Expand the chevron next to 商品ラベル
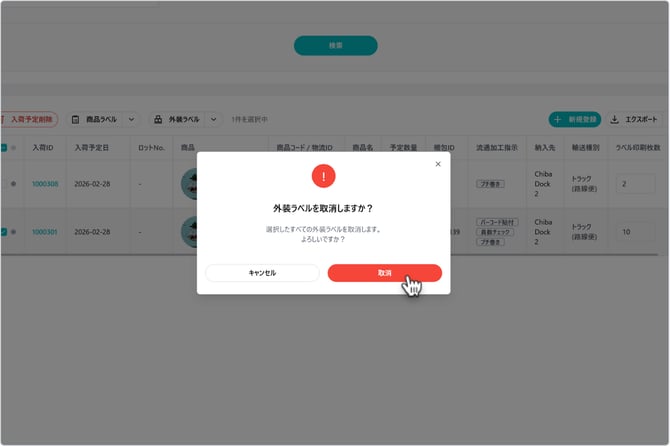This screenshot has width=670, height=446. click(132, 119)
